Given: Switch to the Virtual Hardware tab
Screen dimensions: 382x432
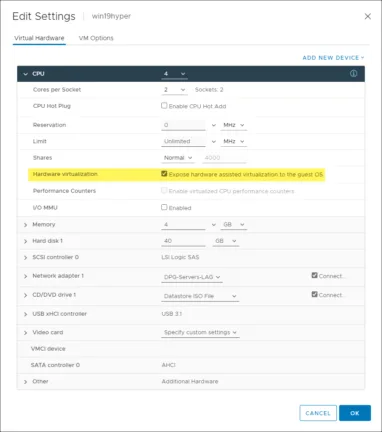Looking at the screenshot, I should click(x=39, y=38).
